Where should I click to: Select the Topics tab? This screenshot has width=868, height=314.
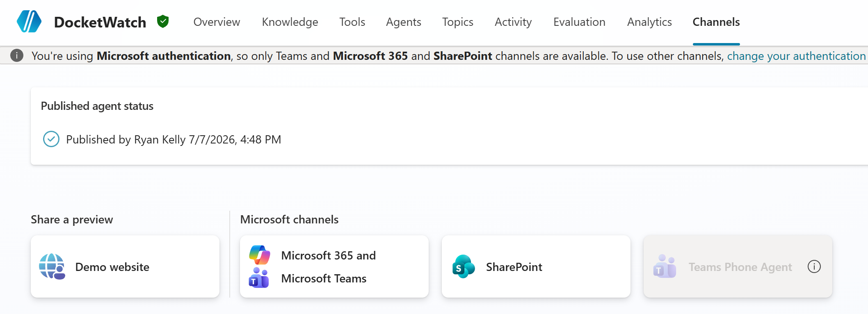pos(458,22)
